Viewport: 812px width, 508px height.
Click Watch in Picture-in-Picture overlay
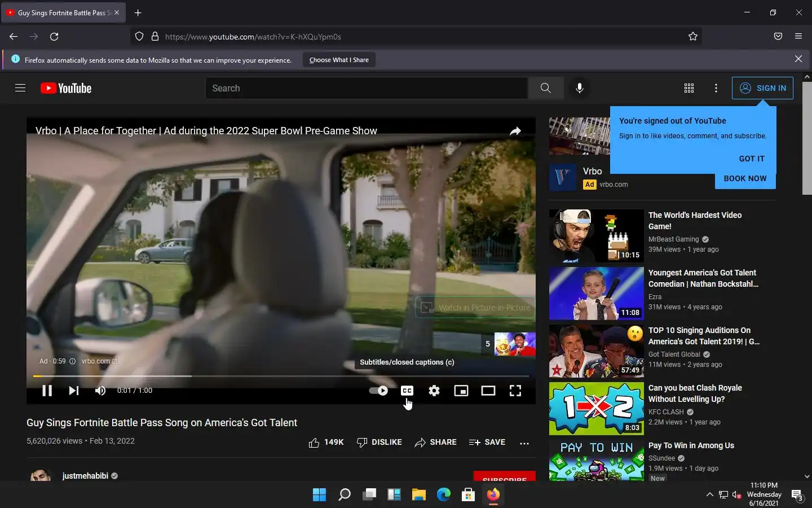(475, 308)
